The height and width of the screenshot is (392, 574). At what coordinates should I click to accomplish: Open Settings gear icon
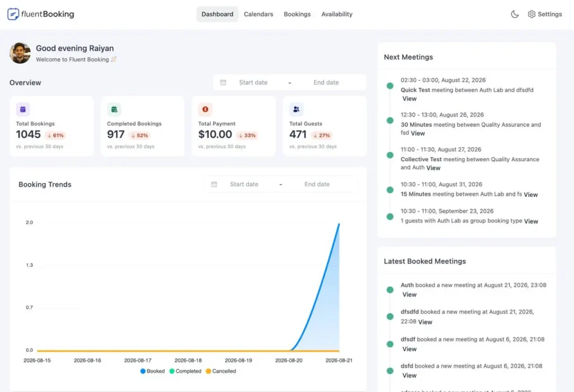(x=531, y=14)
